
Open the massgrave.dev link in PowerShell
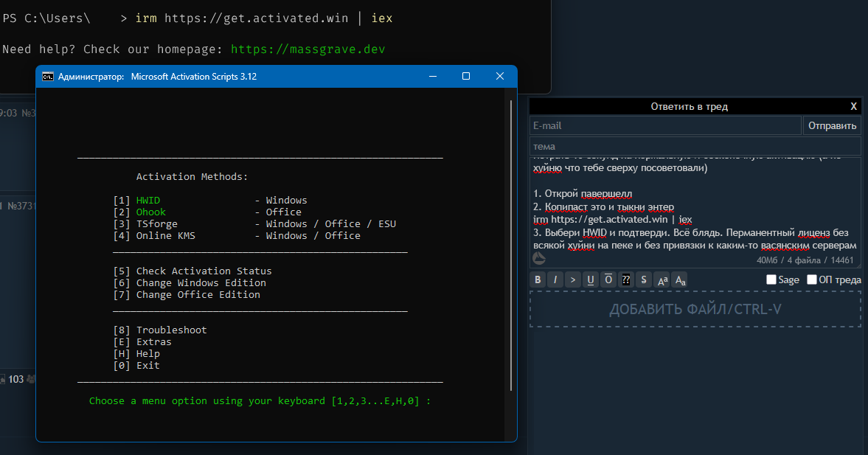(x=308, y=49)
